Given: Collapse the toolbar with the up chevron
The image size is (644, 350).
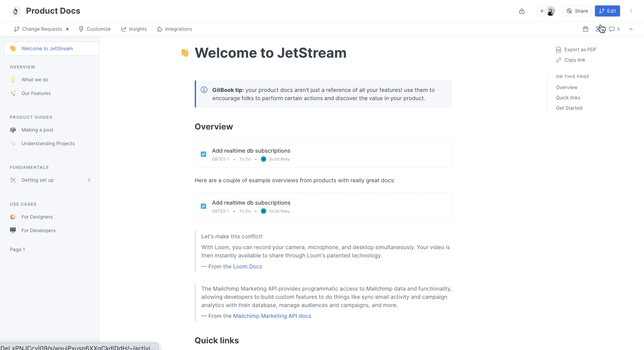Looking at the screenshot, I should (631, 29).
